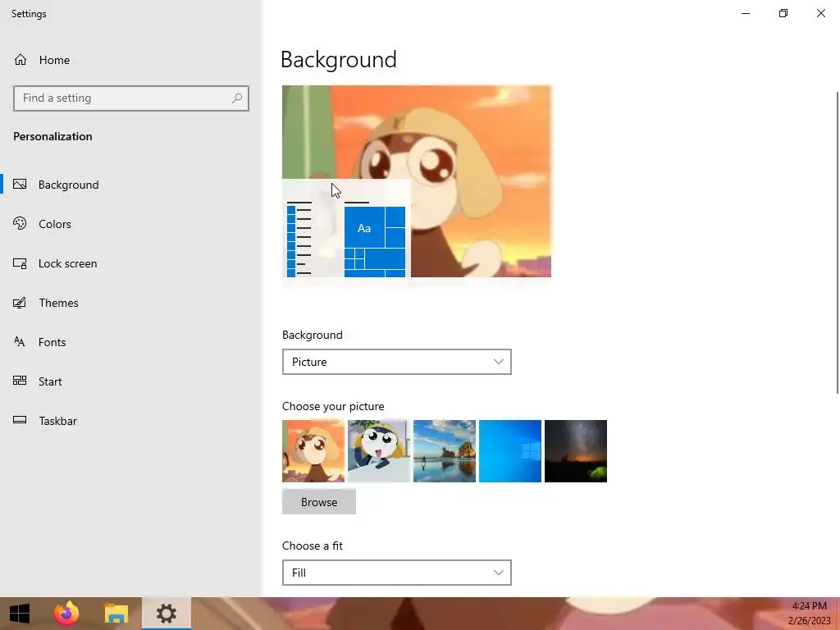Restore down the Settings window
Viewport: 840px width, 630px height.
(x=783, y=13)
